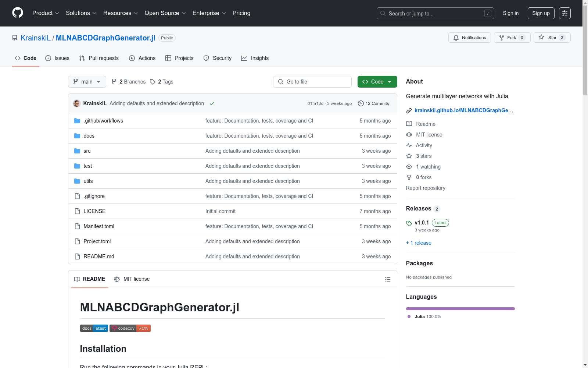This screenshot has width=588, height=368.
Task: Open the .gitignore file
Action: pyautogui.click(x=94, y=196)
